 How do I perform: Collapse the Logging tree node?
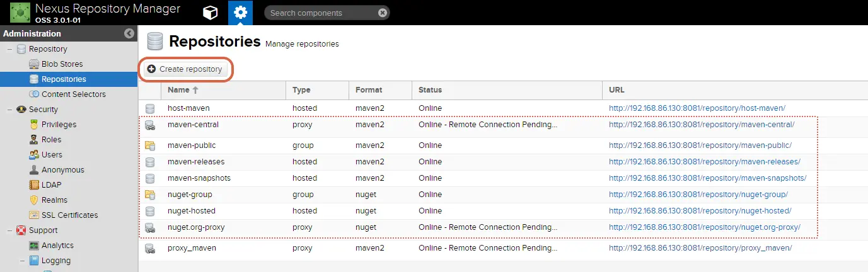pyautogui.click(x=22, y=261)
